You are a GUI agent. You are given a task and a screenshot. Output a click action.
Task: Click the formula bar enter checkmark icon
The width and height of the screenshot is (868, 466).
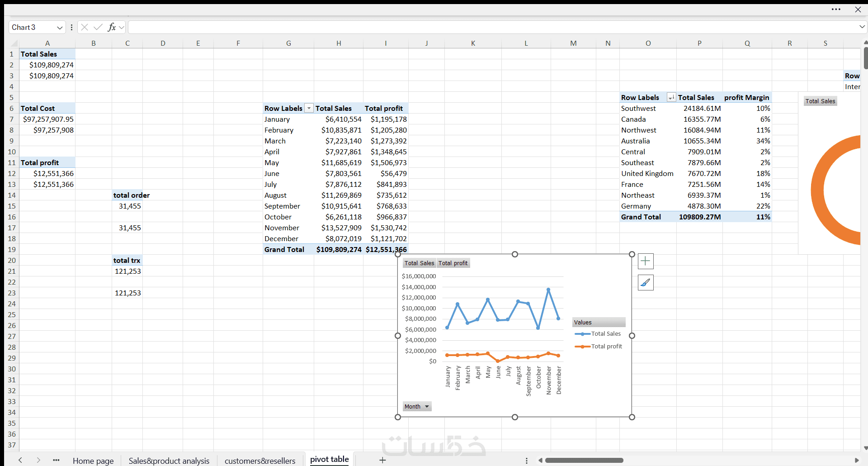(x=98, y=27)
